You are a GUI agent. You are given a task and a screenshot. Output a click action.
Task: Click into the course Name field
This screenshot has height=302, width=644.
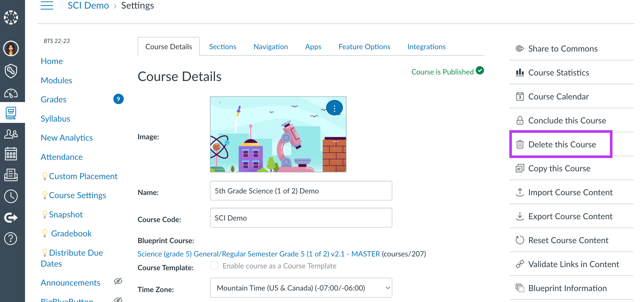301,191
